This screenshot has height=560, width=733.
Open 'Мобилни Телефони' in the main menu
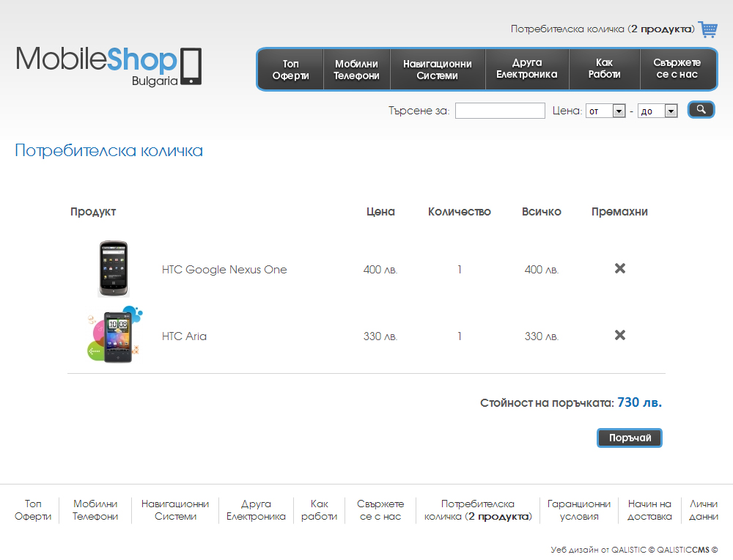point(357,69)
